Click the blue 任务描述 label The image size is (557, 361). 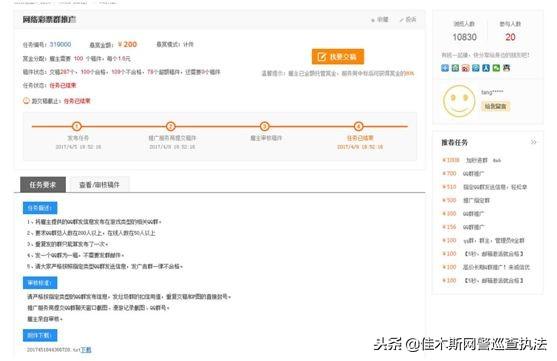pos(40,208)
